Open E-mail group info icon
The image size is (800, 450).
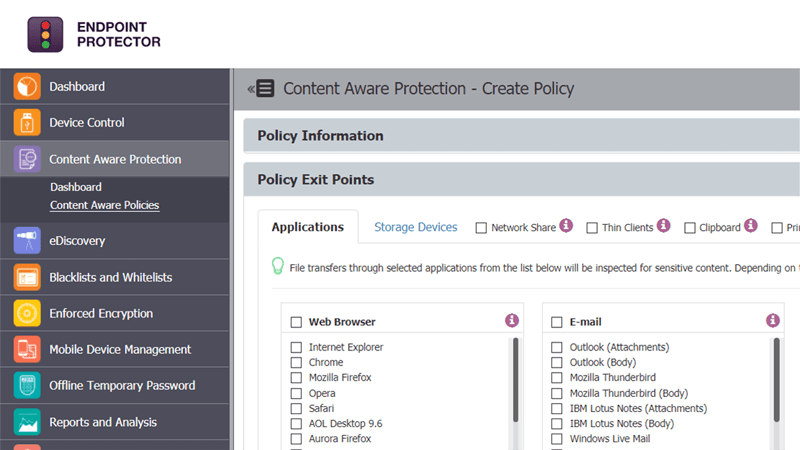[x=773, y=320]
